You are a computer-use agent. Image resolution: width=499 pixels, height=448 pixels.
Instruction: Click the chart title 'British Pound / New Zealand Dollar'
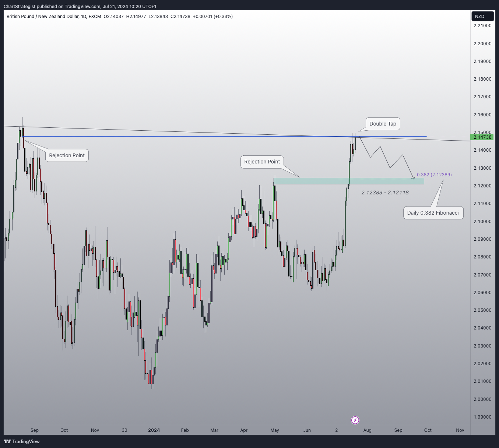(x=42, y=17)
